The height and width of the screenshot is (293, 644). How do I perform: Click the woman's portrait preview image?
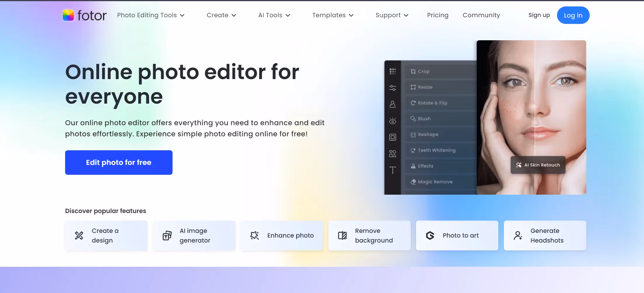tap(531, 117)
